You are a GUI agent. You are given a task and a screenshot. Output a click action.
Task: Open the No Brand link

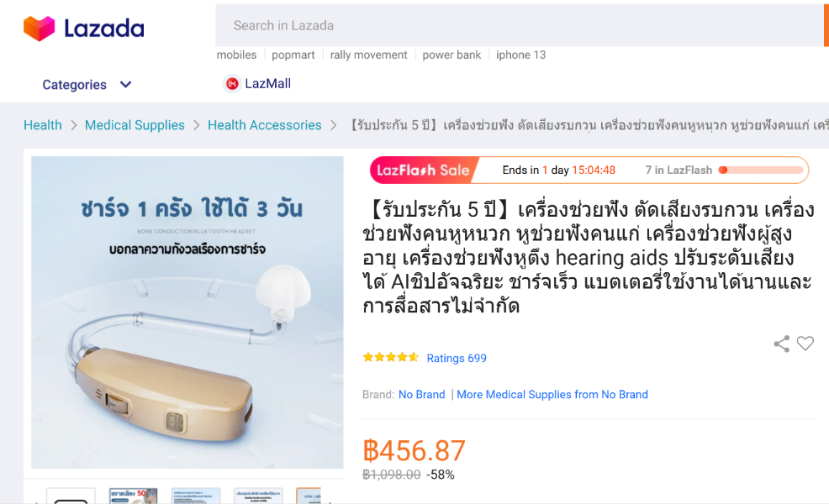[x=422, y=395]
